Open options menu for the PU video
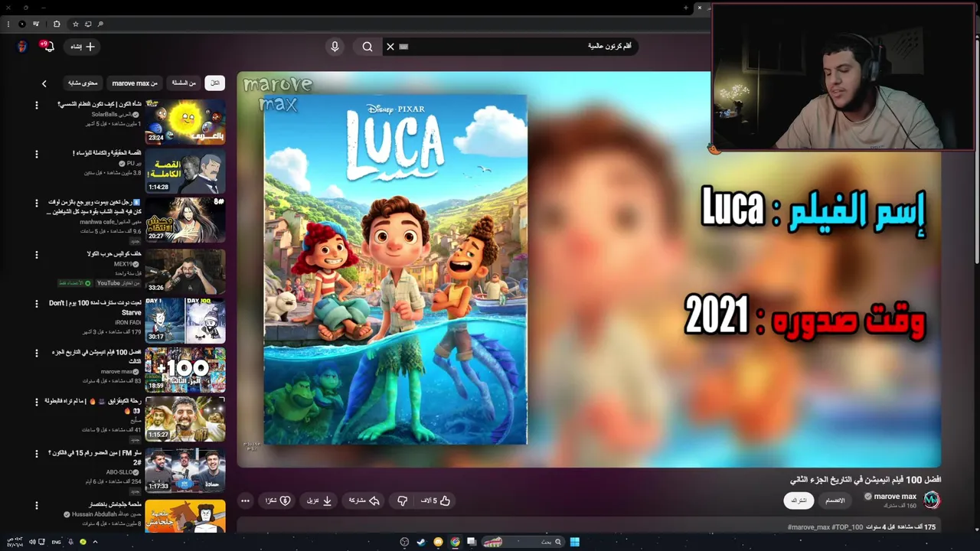The image size is (980, 551). [x=36, y=154]
